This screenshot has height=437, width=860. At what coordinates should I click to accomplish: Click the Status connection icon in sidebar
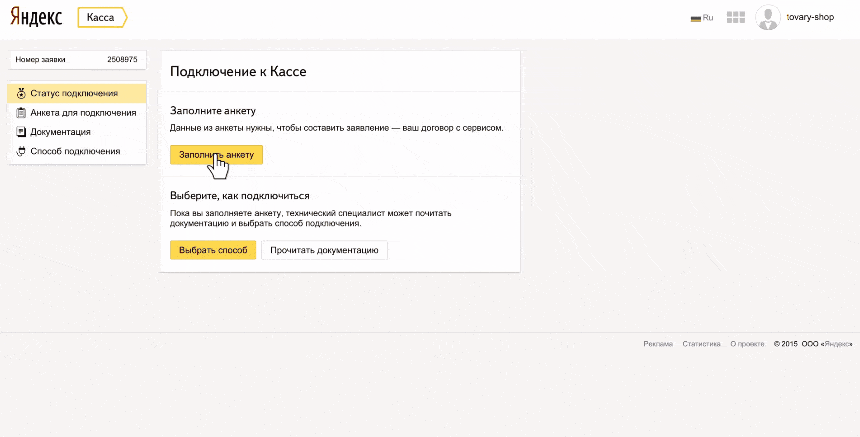(x=21, y=93)
